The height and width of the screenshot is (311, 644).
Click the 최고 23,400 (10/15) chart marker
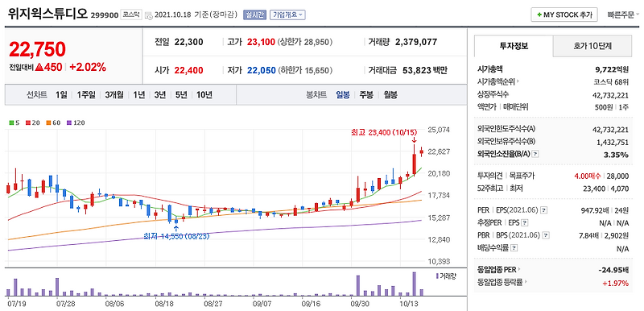pos(384,133)
